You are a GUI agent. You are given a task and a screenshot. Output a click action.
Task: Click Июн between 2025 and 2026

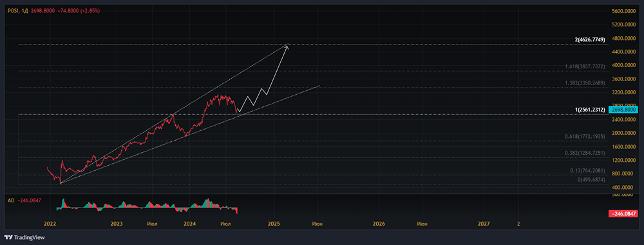pyautogui.click(x=317, y=224)
